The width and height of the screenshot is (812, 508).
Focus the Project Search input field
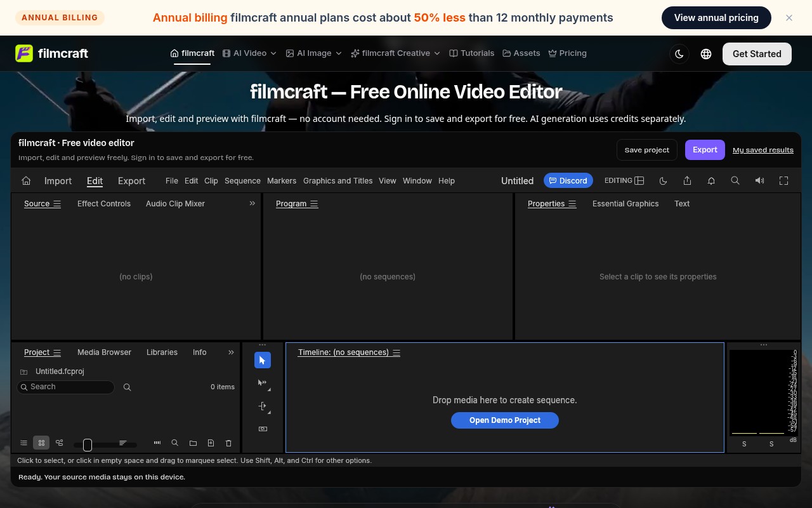point(66,387)
